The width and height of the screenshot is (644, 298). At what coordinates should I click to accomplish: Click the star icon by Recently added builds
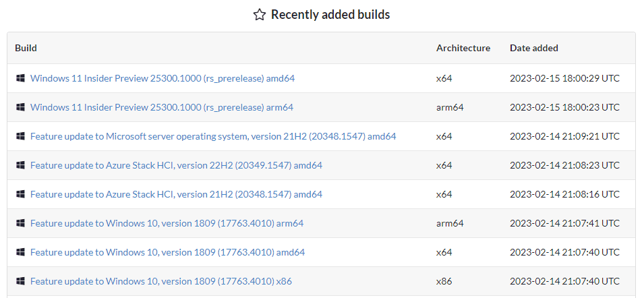259,16
